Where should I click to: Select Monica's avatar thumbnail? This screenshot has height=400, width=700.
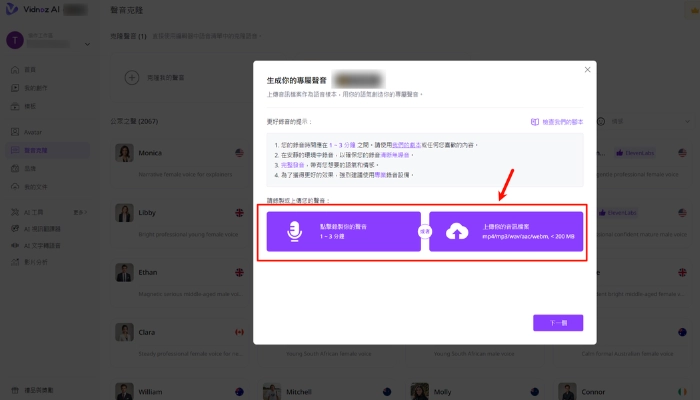coord(125,153)
